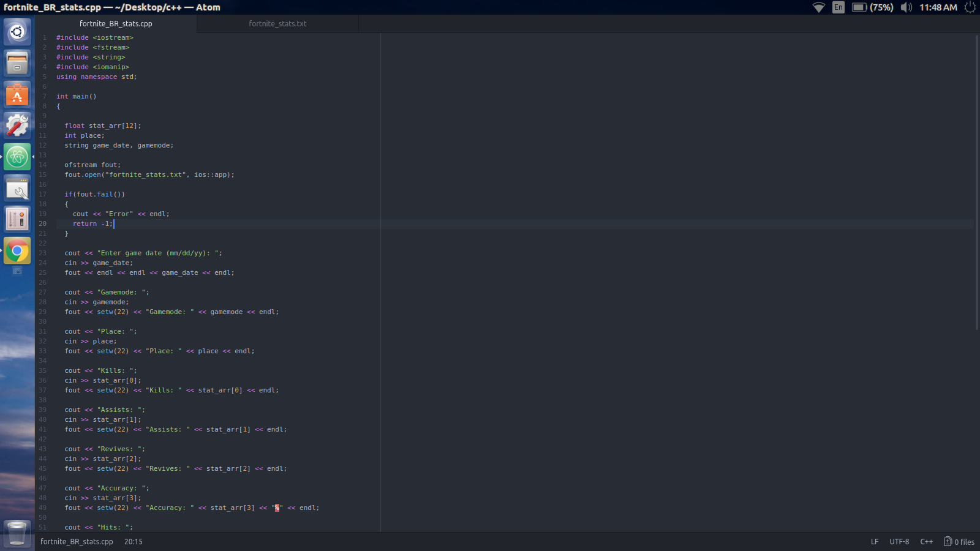This screenshot has height=551, width=980.
Task: Open the file manager from the dock
Action: click(17, 63)
